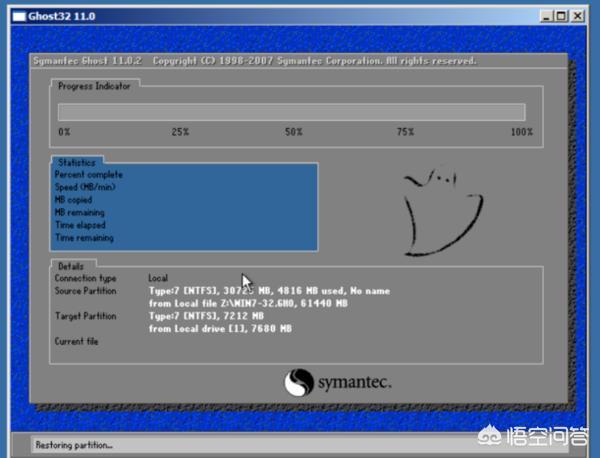This screenshot has width=600, height=458.
Task: Click the 'Ghost32 11.0' title bar text
Action: [x=62, y=16]
